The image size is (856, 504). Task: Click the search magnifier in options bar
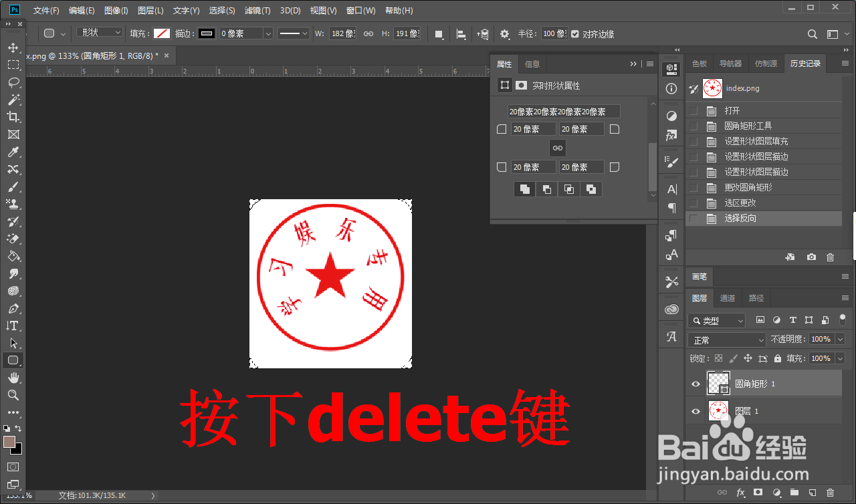pyautogui.click(x=813, y=33)
